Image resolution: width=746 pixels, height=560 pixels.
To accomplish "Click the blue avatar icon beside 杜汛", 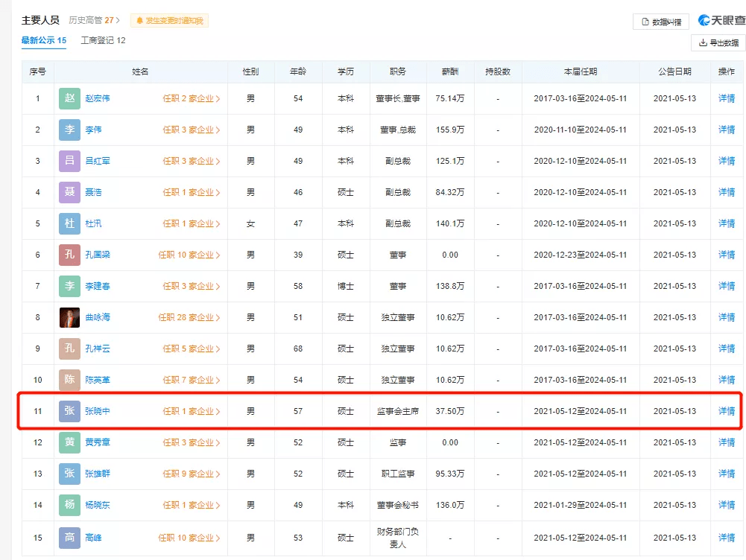I will click(69, 223).
